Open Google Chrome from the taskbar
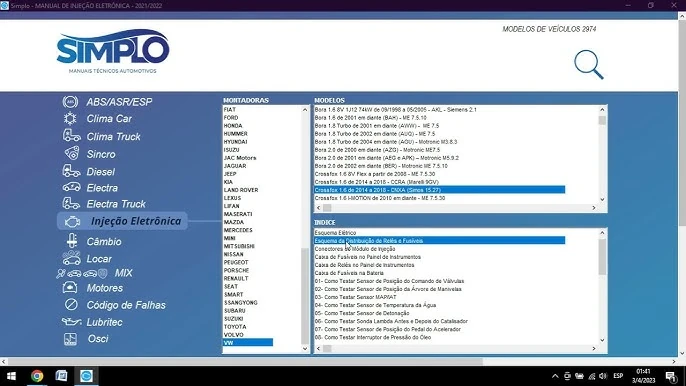 pyautogui.click(x=37, y=376)
